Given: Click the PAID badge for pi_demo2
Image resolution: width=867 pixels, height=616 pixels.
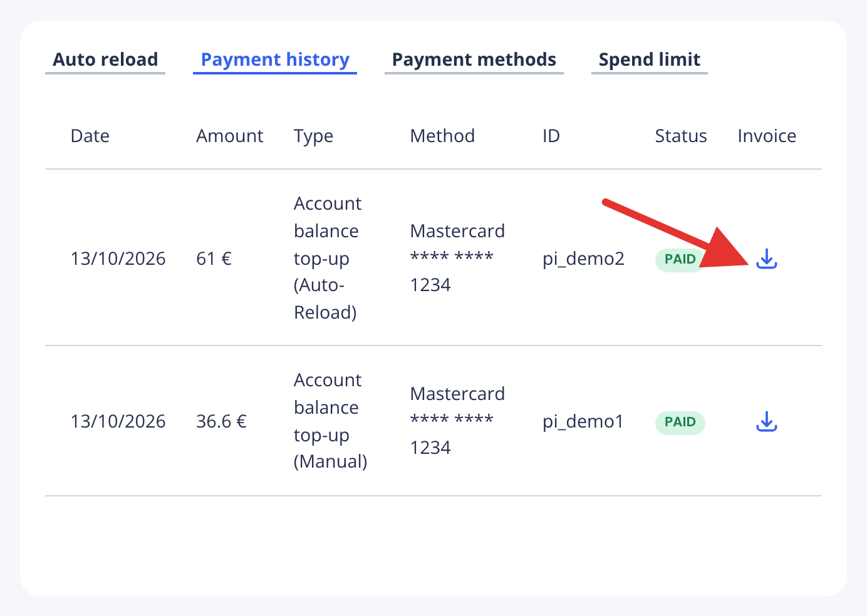Looking at the screenshot, I should 680,259.
